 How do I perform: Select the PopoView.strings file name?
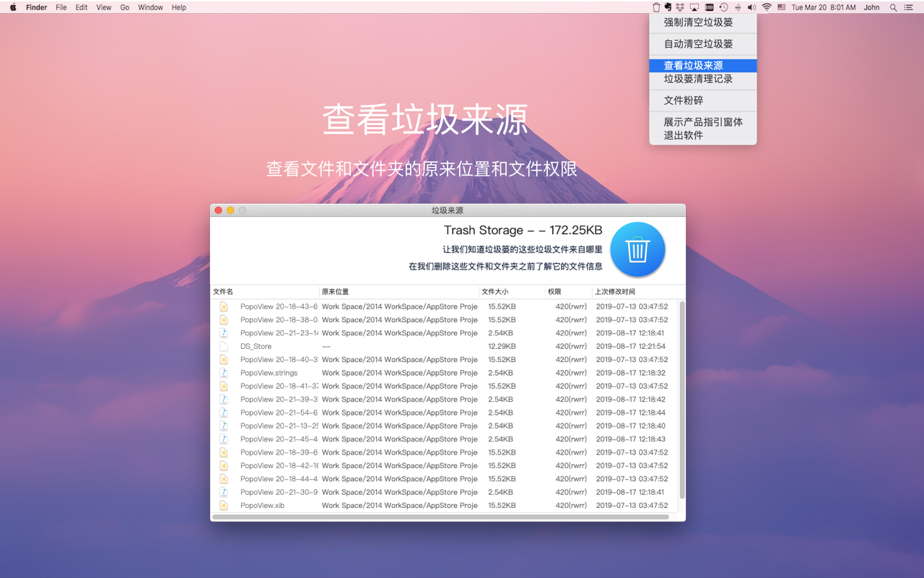pos(269,373)
